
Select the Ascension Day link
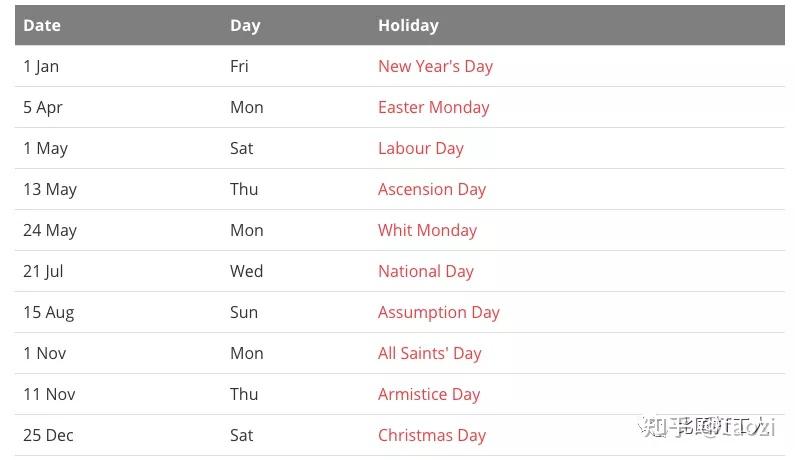pyautogui.click(x=431, y=189)
